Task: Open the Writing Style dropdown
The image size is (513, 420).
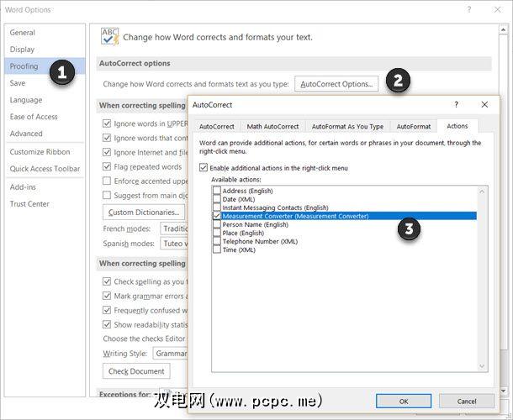Action: click(171, 354)
